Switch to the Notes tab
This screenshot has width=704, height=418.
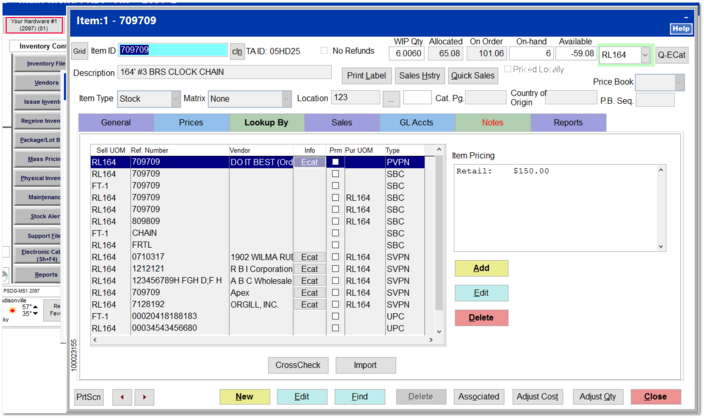[x=493, y=123]
